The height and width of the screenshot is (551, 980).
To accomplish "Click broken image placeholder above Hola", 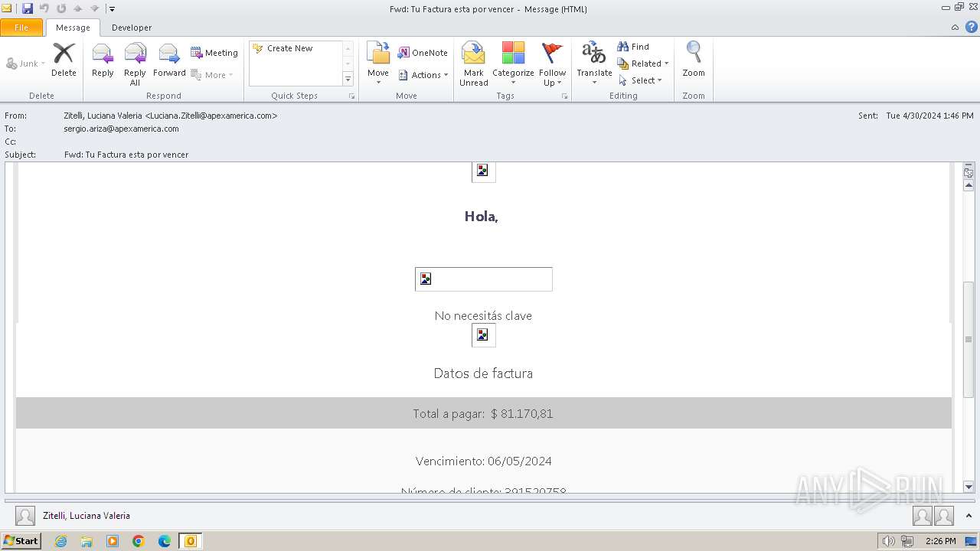I will (x=483, y=171).
